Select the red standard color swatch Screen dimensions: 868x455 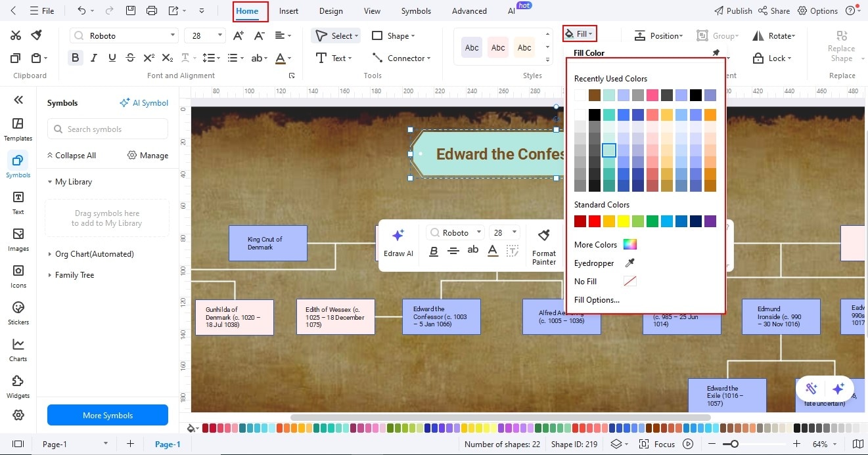[x=593, y=221]
